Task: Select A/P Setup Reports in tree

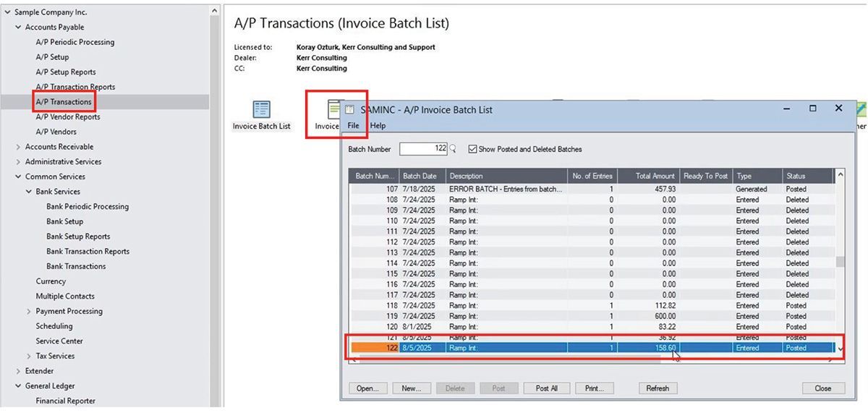Action: (x=66, y=72)
